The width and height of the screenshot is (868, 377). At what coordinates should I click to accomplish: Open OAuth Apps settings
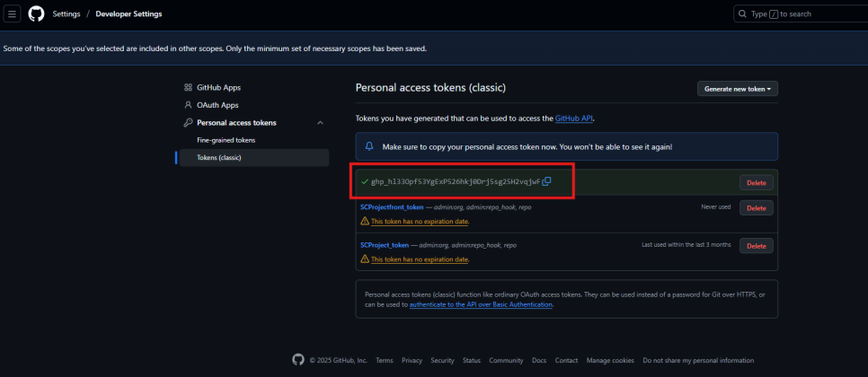[x=217, y=105]
